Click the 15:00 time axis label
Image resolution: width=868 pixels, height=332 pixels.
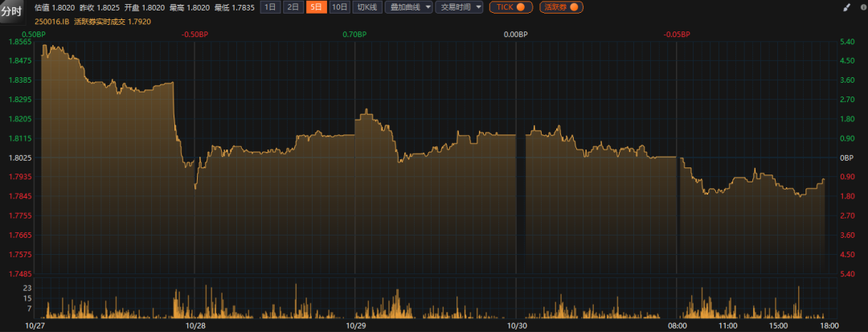coord(779,326)
